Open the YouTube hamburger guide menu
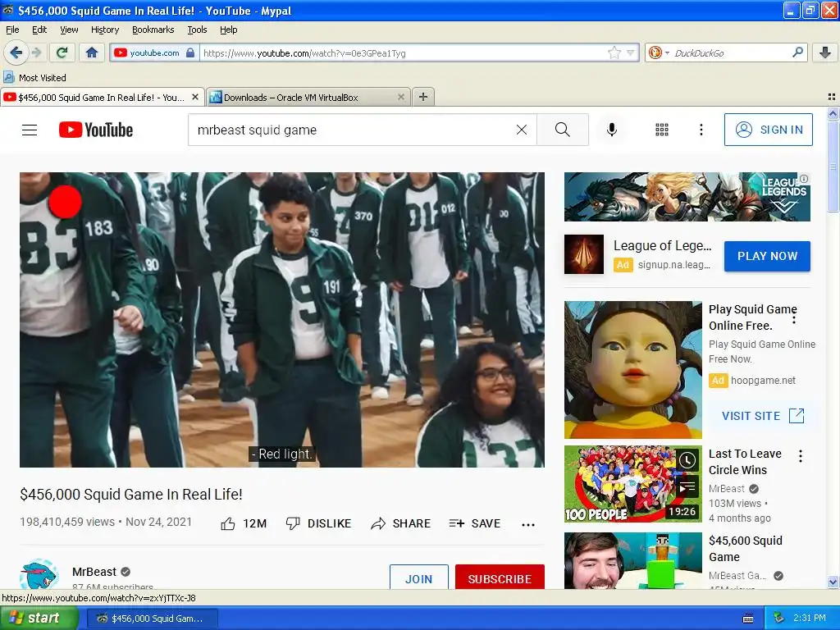This screenshot has width=840, height=630. (30, 130)
